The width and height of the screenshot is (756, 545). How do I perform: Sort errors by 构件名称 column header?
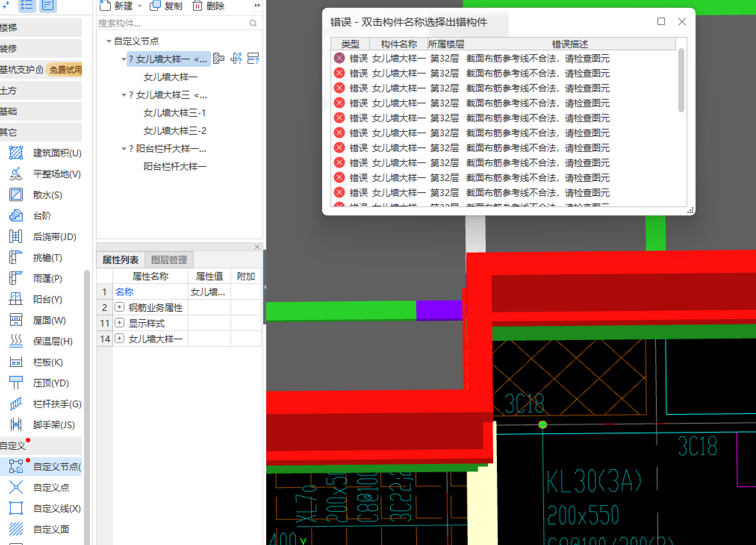399,44
